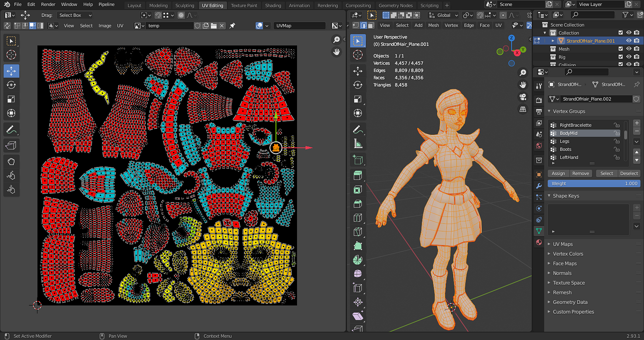This screenshot has height=340, width=644.
Task: Open Material properties tab
Action: click(x=539, y=242)
